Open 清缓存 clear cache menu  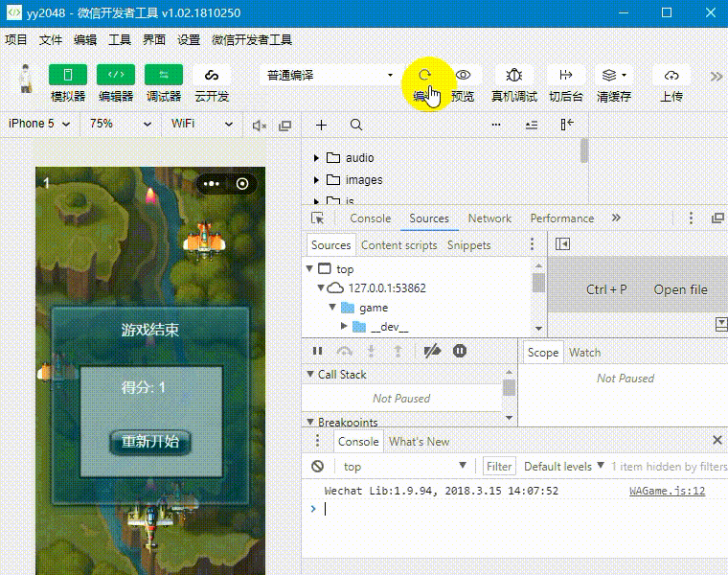click(x=613, y=75)
